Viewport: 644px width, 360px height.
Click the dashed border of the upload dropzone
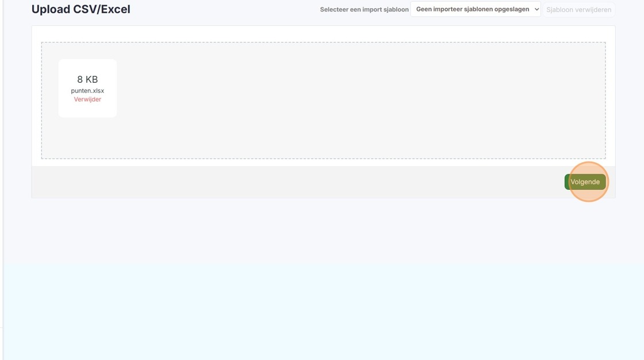(323, 43)
